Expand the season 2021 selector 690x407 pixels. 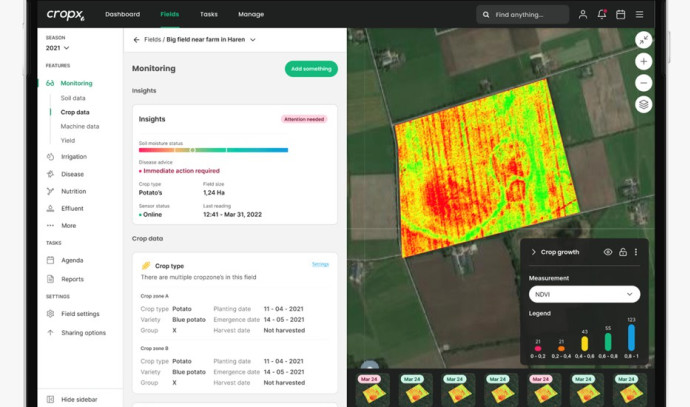click(x=57, y=47)
